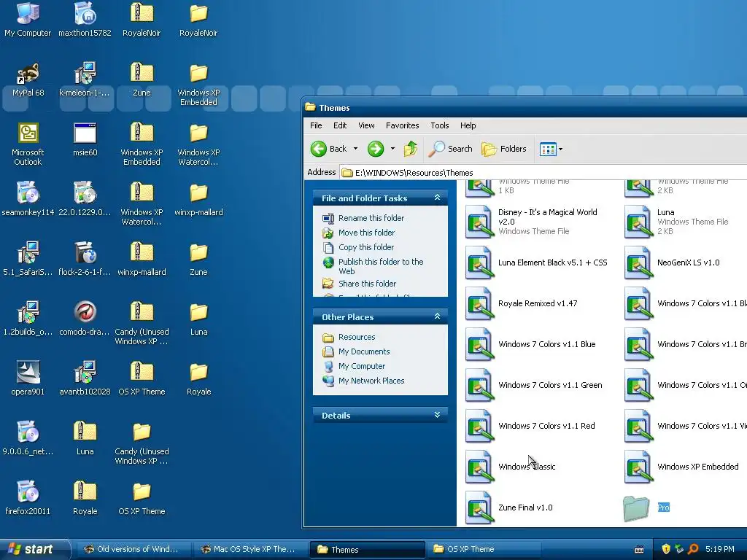Click Publish this folder to the Web
This screenshot has height=560, width=747.
click(x=381, y=266)
